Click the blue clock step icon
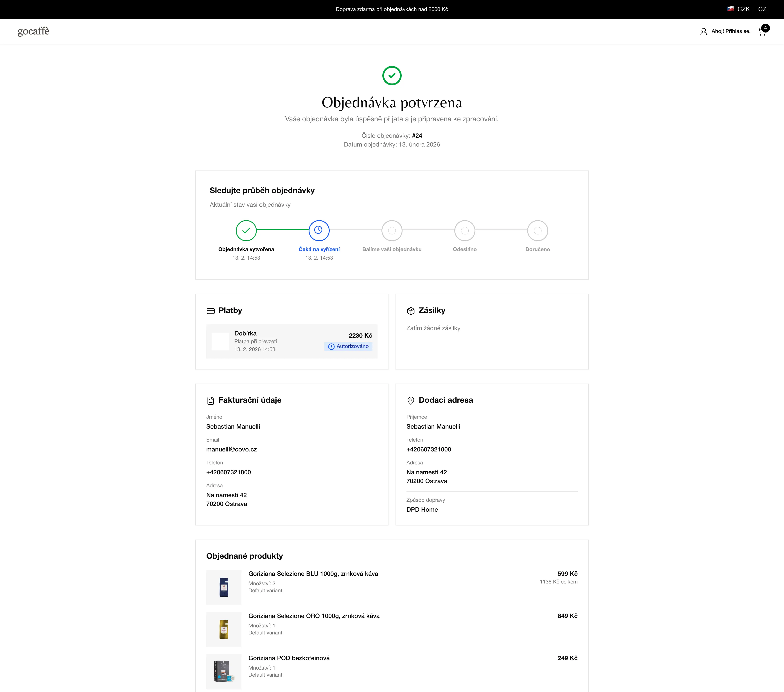This screenshot has height=692, width=784. (x=319, y=230)
